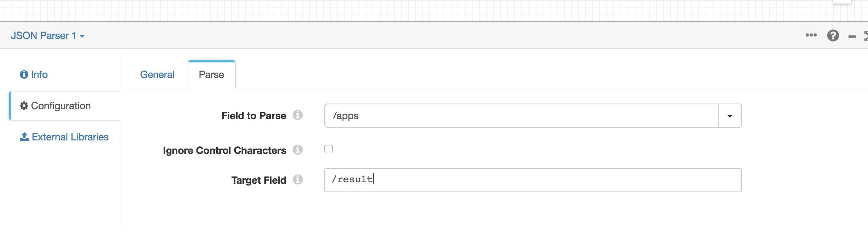Open the JSON Parser 1 stage dropdown

[48, 35]
